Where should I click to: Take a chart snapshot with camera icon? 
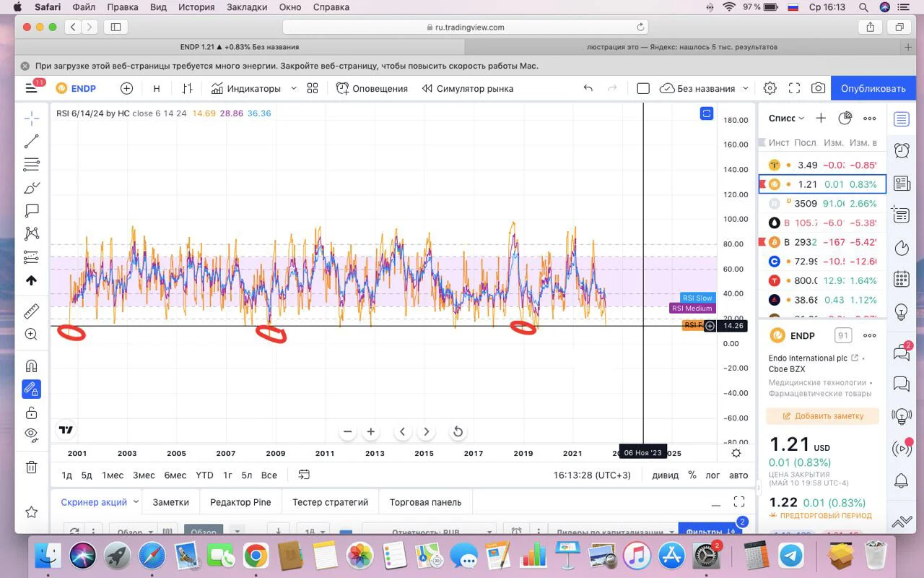click(x=818, y=88)
